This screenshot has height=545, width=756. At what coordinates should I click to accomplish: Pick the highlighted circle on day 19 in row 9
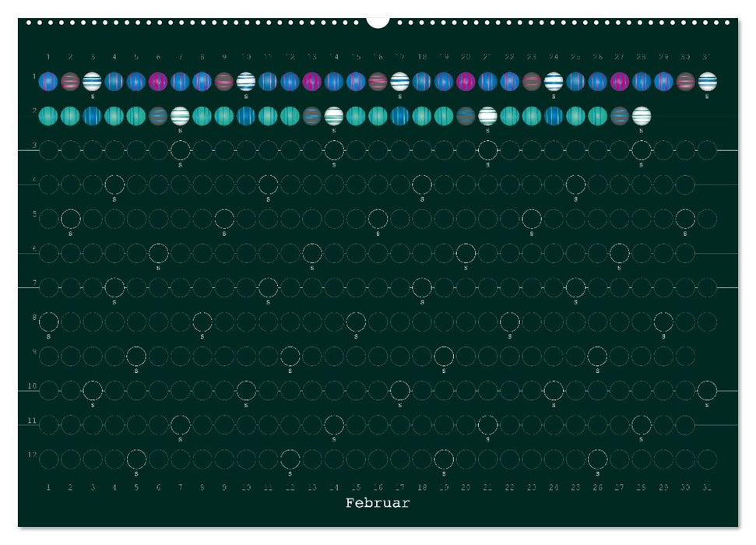tap(444, 357)
